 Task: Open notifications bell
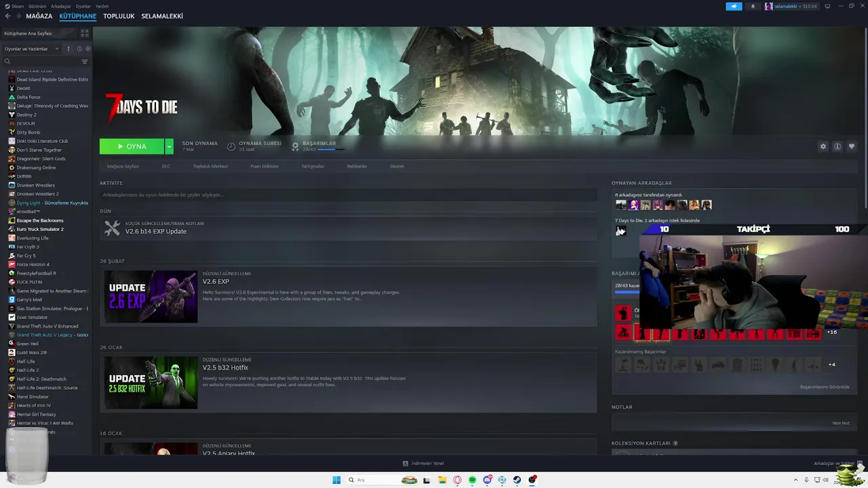(753, 6)
